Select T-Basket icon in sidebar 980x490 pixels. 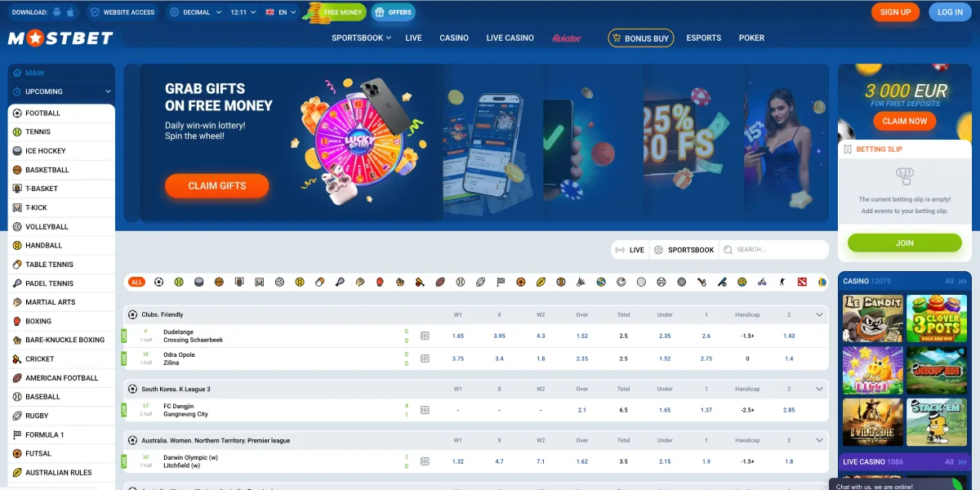[x=17, y=189]
